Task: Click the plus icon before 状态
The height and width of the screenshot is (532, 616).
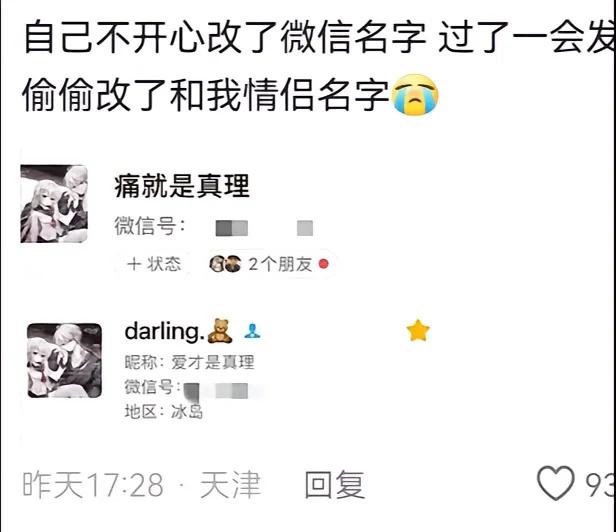Action: point(134,264)
